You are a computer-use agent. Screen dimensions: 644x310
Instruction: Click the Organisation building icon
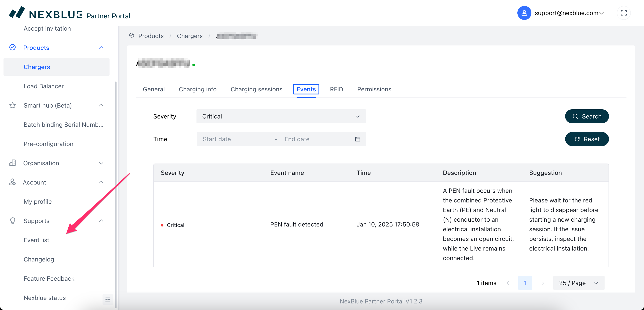[12, 163]
